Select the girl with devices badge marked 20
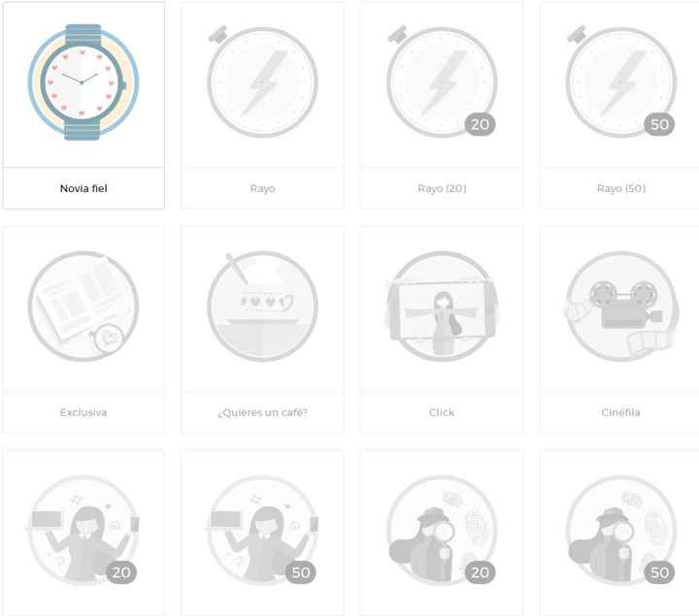The image size is (699, 616). [83, 530]
